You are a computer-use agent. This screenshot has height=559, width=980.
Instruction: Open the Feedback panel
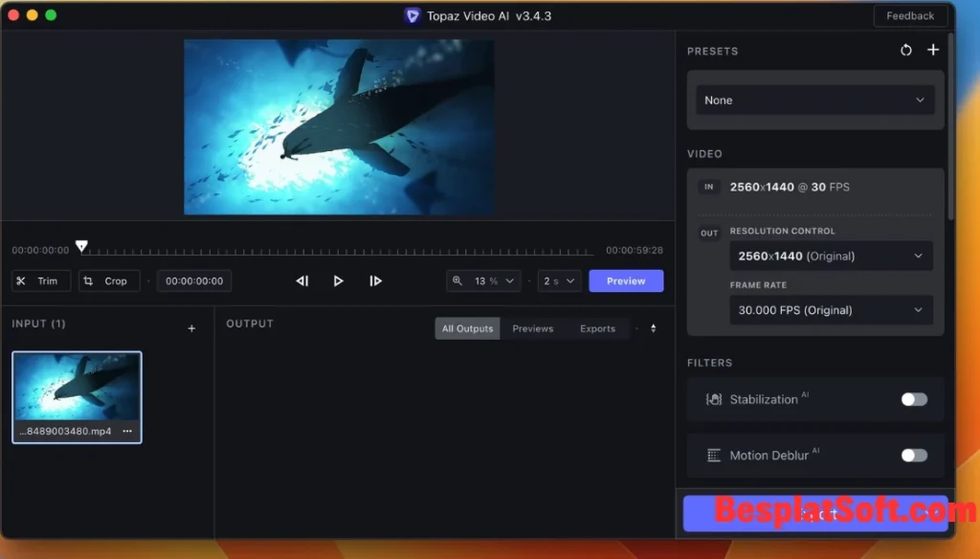click(910, 15)
